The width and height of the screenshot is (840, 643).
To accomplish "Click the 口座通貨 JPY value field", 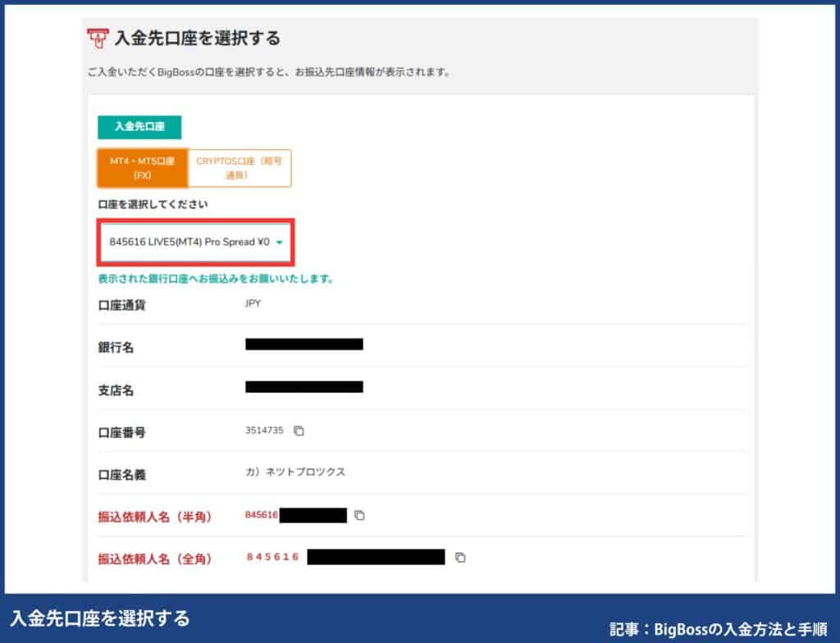I will point(253,303).
